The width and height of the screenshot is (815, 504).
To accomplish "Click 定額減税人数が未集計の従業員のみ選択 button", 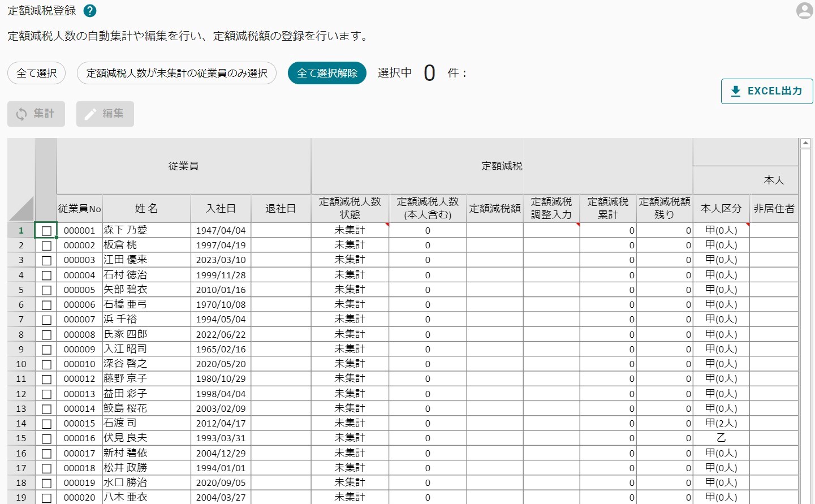I will click(x=176, y=73).
